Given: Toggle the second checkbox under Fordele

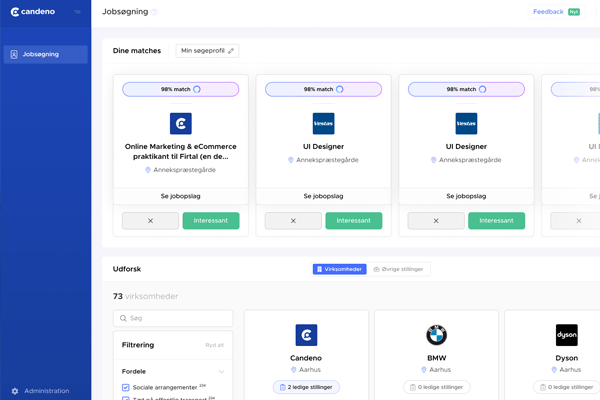Looking at the screenshot, I should point(125,398).
